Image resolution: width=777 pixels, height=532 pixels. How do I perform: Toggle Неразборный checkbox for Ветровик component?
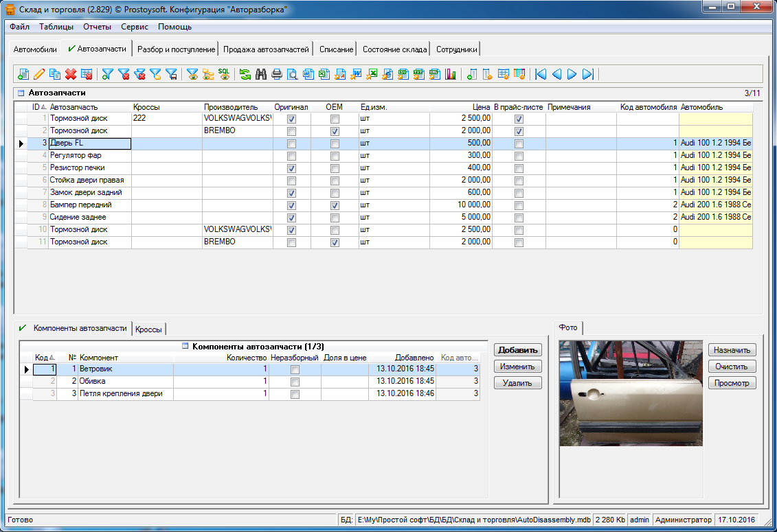(x=295, y=370)
